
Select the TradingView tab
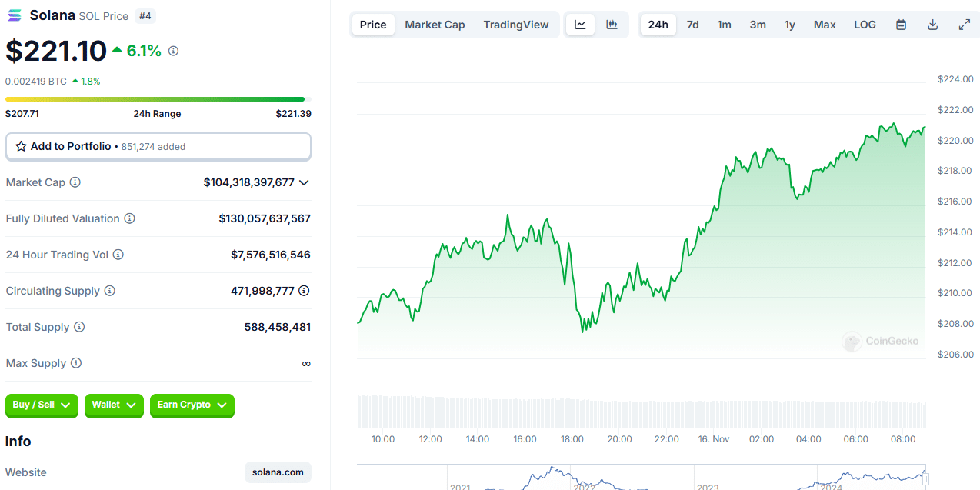[x=516, y=25]
